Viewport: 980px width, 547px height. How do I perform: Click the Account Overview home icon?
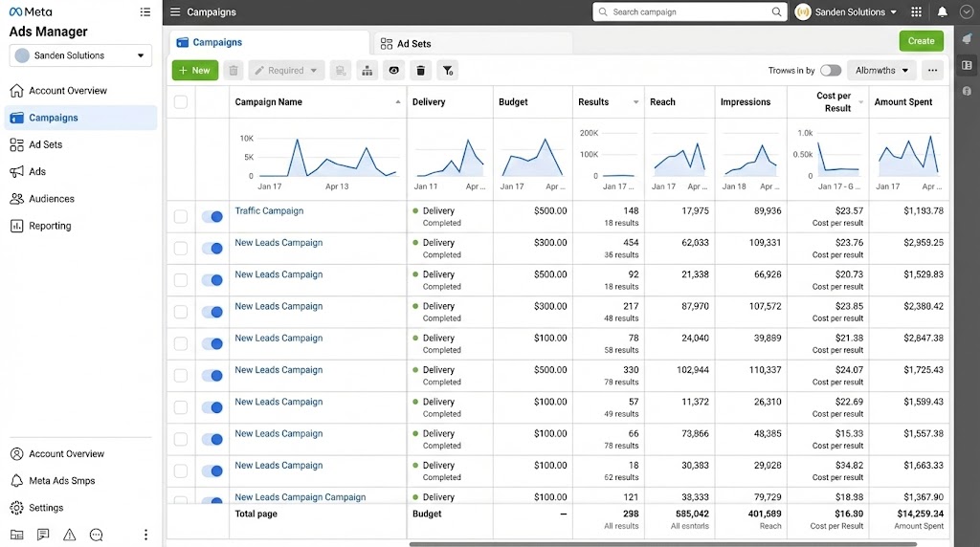[x=17, y=91]
